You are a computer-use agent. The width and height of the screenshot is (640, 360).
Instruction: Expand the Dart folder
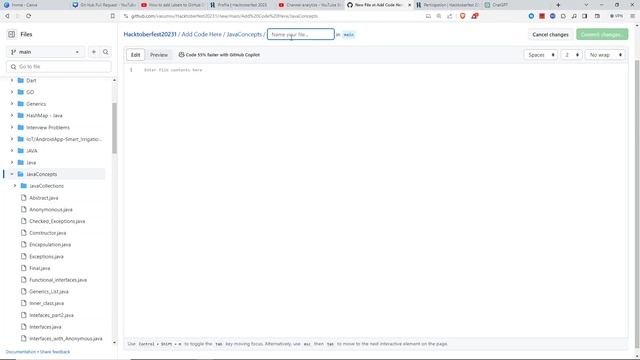click(12, 80)
